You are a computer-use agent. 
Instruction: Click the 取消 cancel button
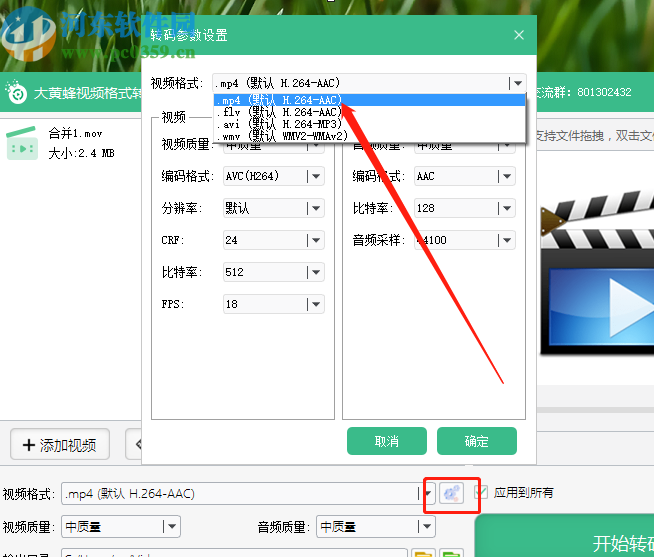pyautogui.click(x=387, y=441)
